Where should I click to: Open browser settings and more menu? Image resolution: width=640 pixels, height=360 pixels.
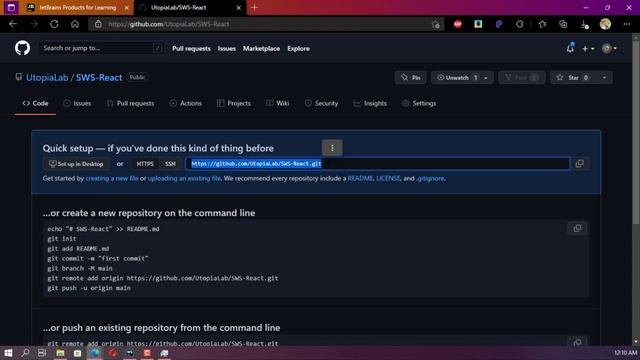pos(627,24)
